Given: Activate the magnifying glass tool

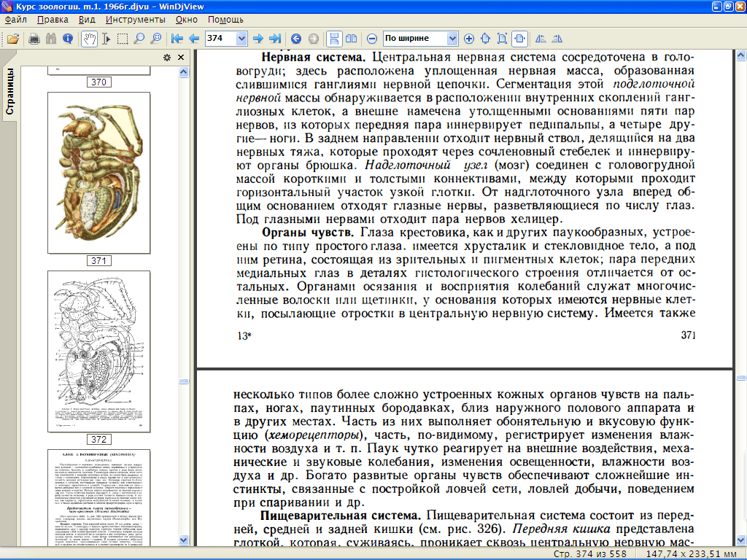Looking at the screenshot, I should click(139, 39).
